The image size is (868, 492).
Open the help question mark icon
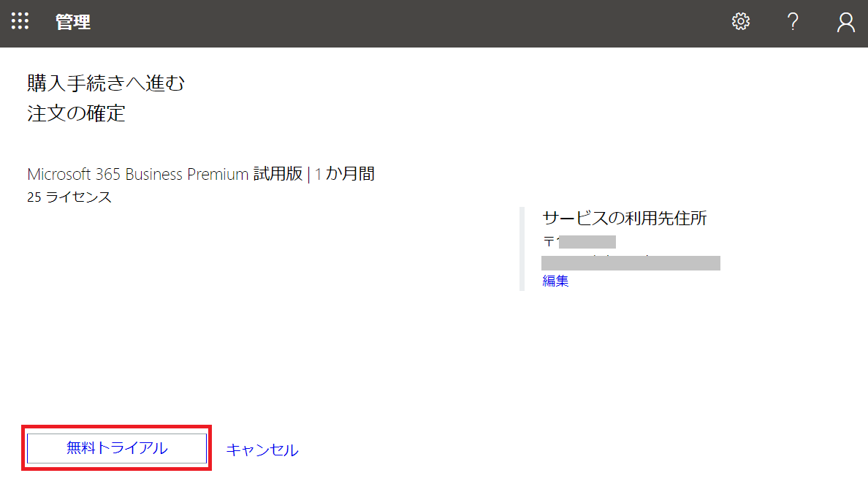coord(793,22)
